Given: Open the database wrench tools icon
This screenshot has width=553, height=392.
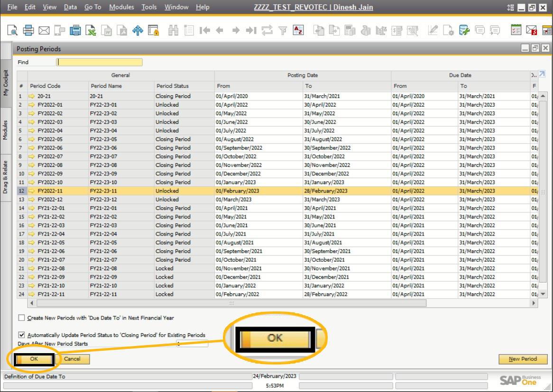Looking at the screenshot, I should [x=464, y=30].
